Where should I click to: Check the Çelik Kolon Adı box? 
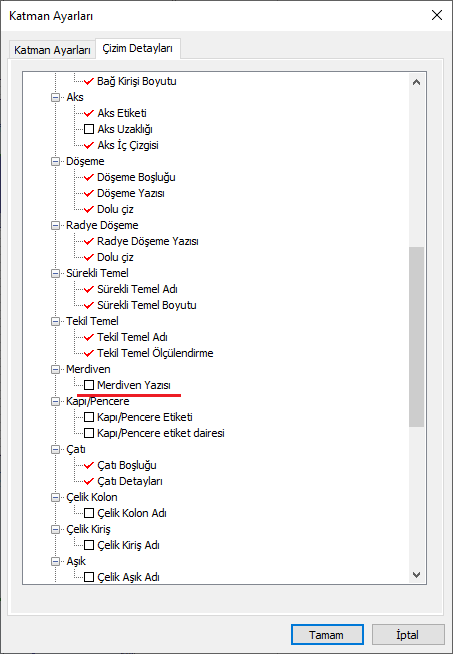point(89,513)
